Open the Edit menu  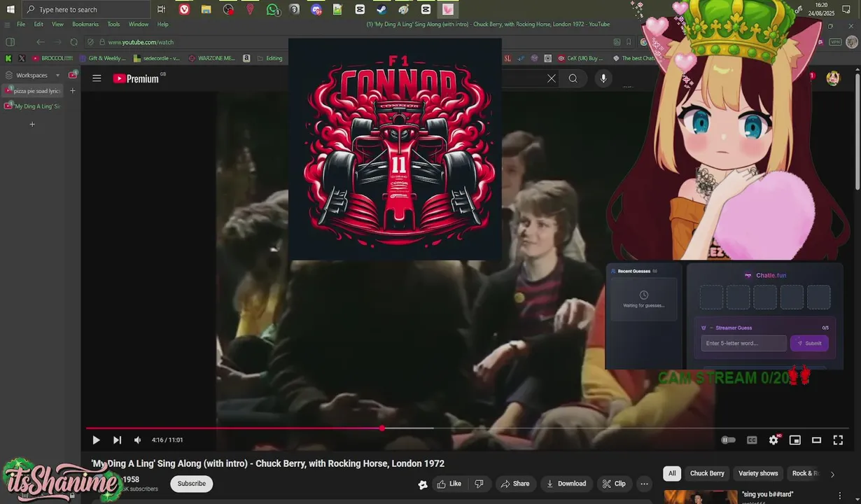38,24
